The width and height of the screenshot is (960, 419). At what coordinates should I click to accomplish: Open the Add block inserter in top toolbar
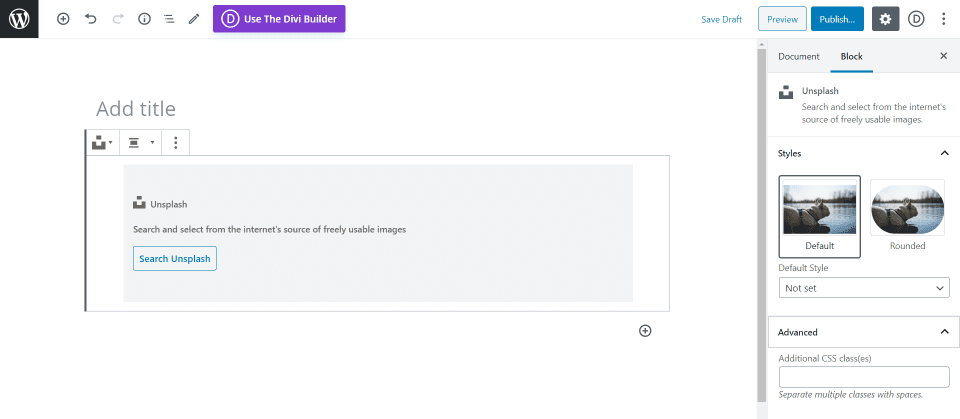pos(63,19)
